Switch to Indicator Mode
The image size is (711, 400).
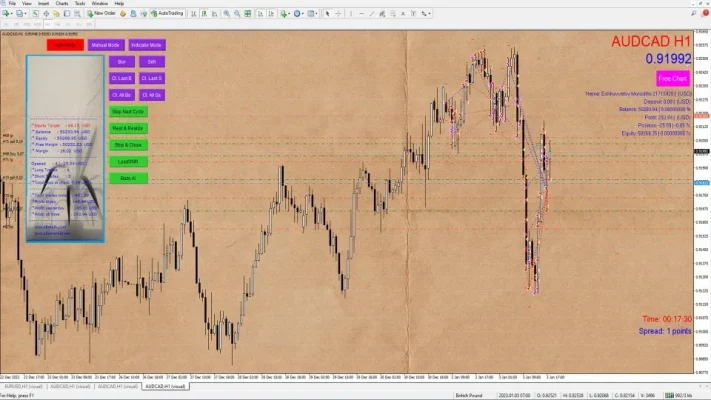coord(146,45)
